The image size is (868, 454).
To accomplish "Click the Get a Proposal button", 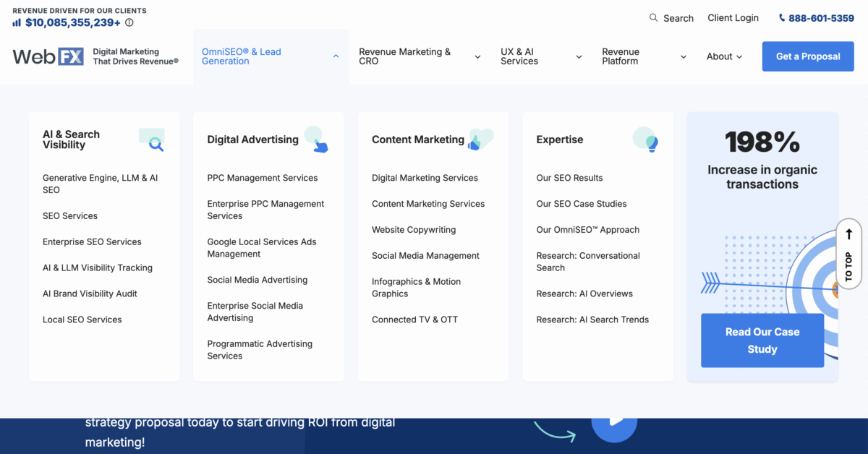I will [x=808, y=56].
